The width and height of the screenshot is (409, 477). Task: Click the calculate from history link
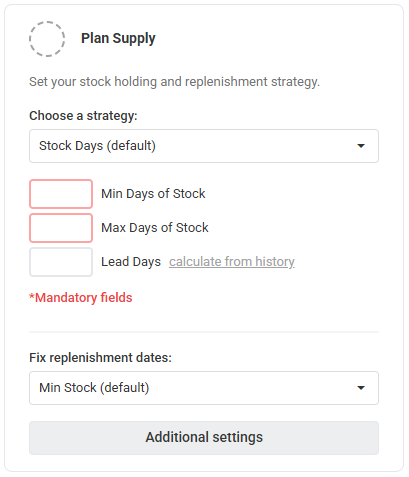[x=232, y=262]
